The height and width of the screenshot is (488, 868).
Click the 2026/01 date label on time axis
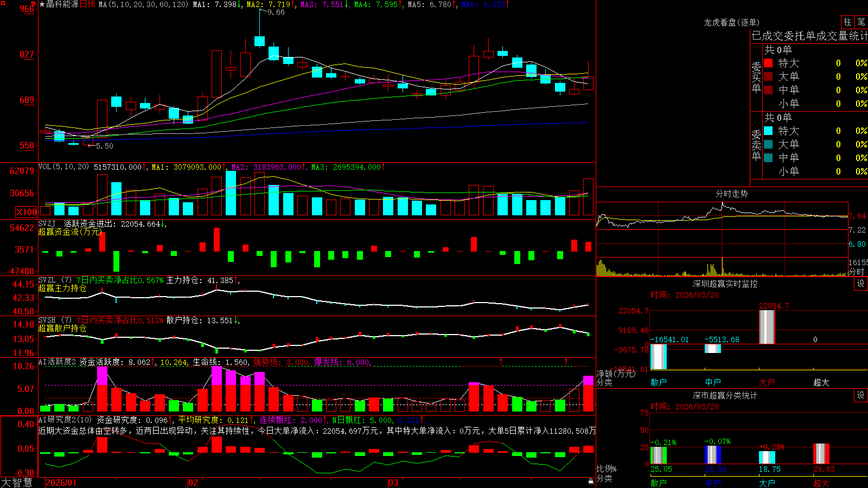point(61,483)
